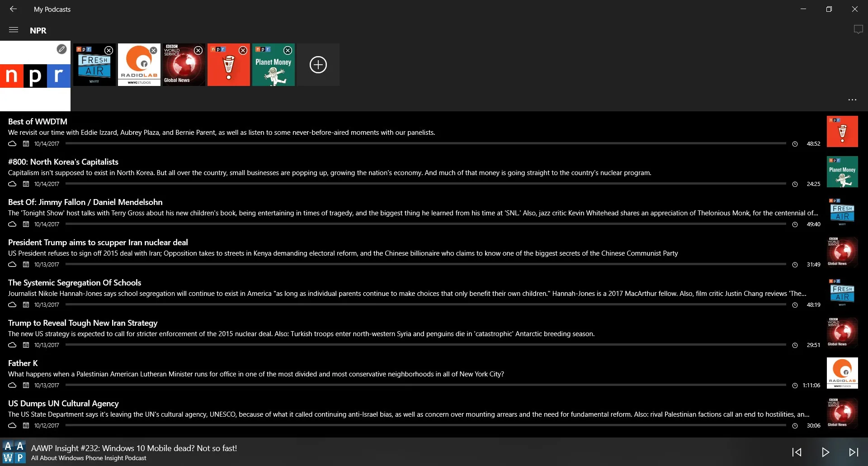Click Wait Wait artwork beside Best of WWDTM
Screen dimensions: 868x466
click(842, 132)
